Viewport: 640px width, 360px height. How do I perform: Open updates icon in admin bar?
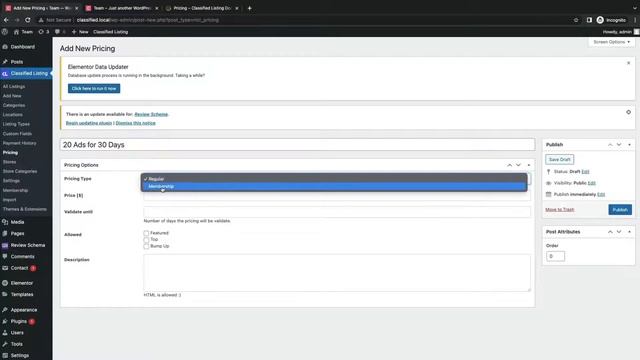[44, 32]
